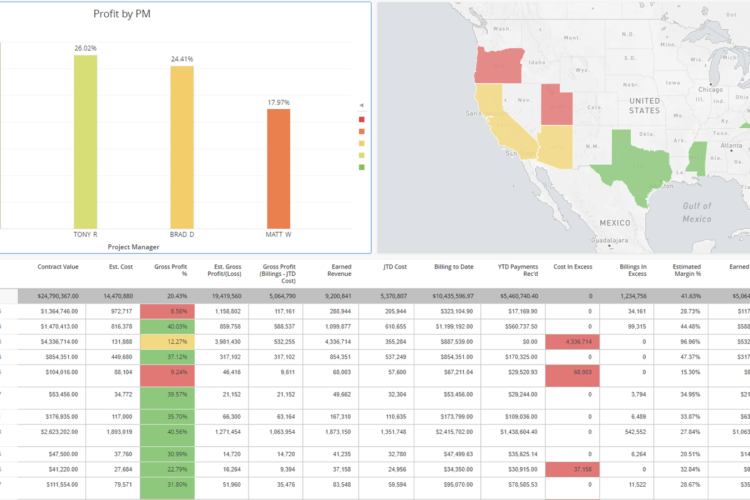Select the 8.58% gross profit cell
Screen dimensions: 750x500
(167, 311)
